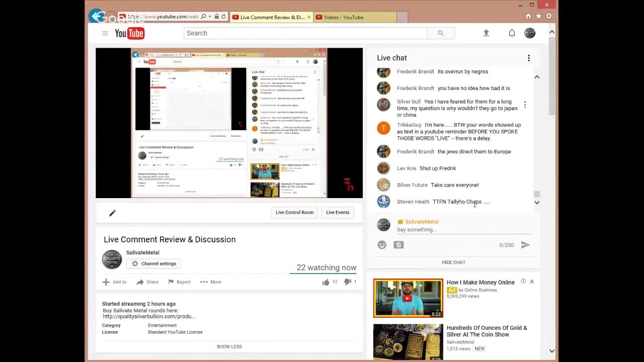This screenshot has height=362, width=644.
Task: Click the 22 watching now counter
Action: tap(326, 267)
